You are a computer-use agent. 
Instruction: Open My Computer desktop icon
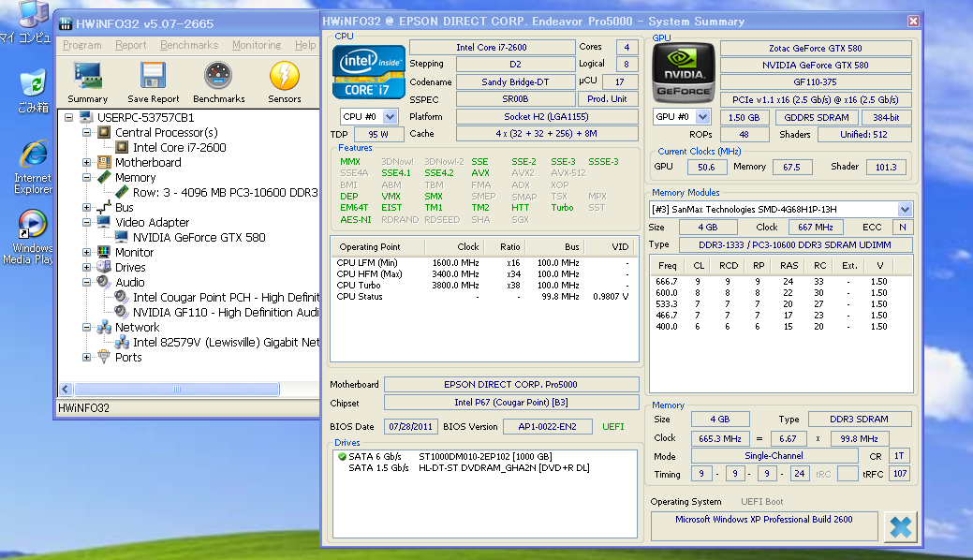(28, 22)
